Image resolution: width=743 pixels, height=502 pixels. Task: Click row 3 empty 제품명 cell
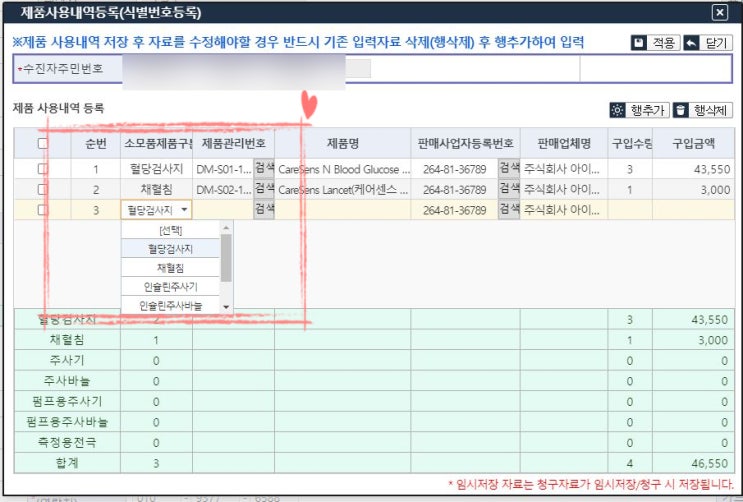point(343,210)
